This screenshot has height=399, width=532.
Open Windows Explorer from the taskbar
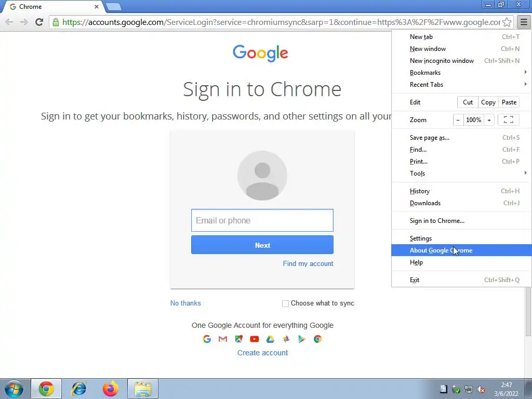coord(143,389)
